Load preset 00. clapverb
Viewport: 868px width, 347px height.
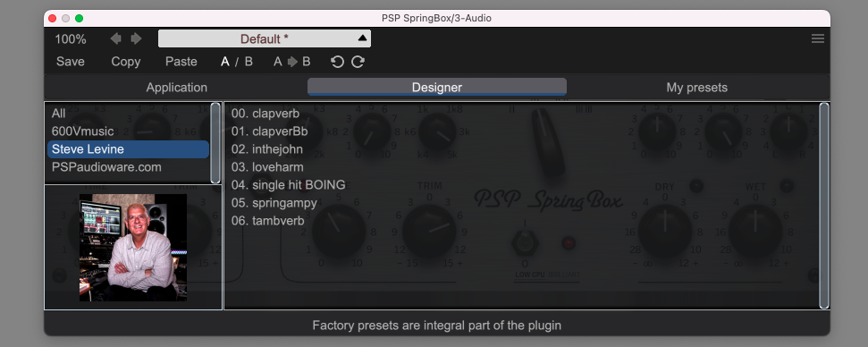point(265,114)
